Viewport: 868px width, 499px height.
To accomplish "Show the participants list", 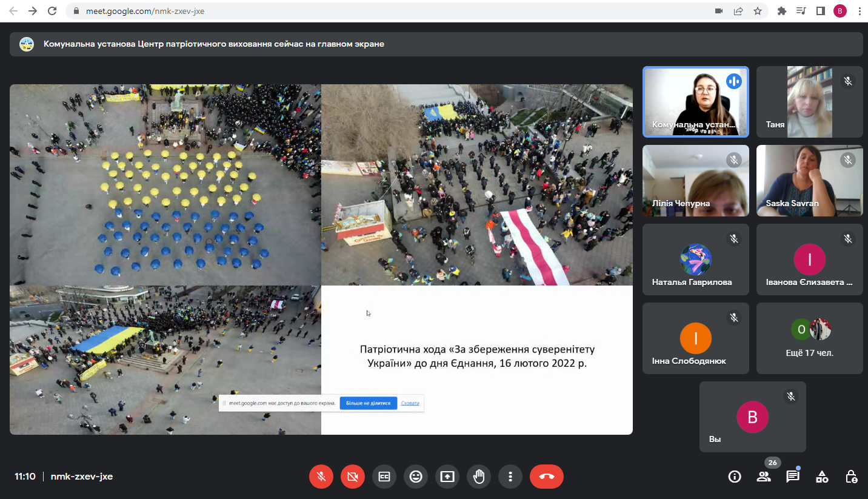I will coord(764,477).
